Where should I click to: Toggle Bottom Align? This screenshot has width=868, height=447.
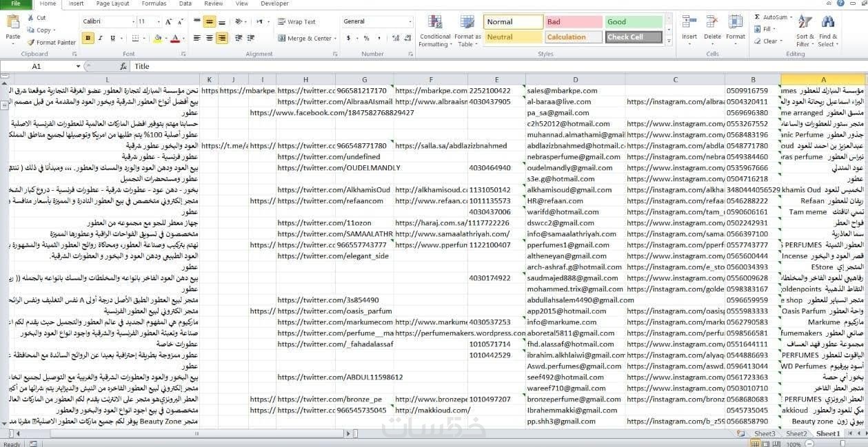point(221,22)
